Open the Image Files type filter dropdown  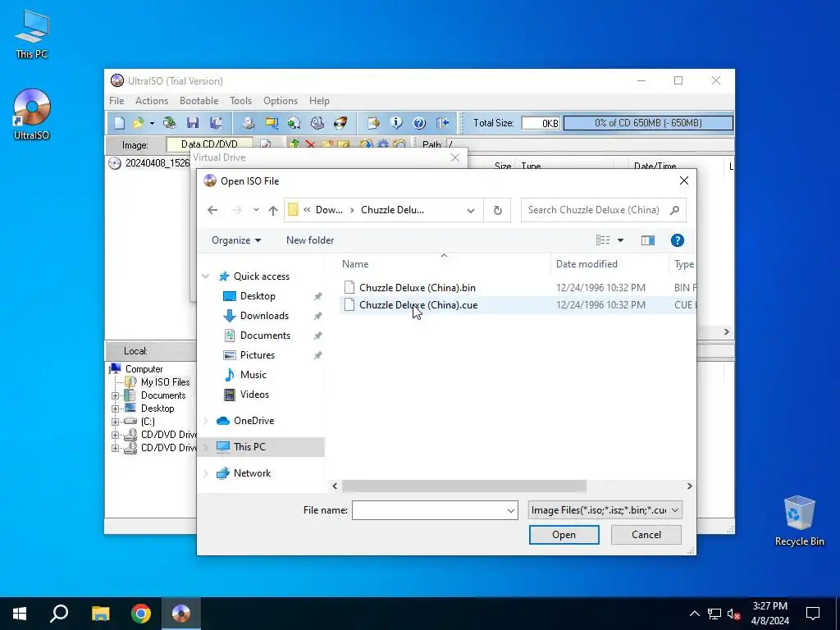click(605, 510)
